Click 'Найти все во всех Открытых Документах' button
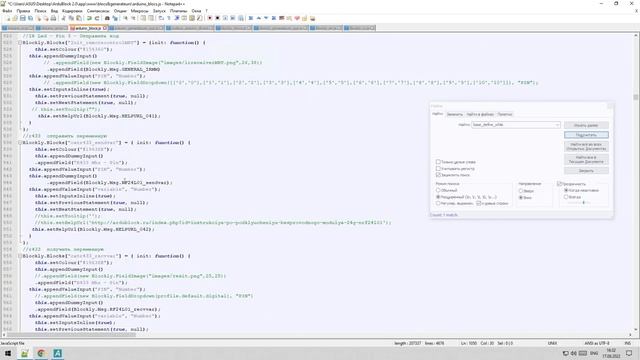This screenshot has width=640, height=360. pos(586,147)
